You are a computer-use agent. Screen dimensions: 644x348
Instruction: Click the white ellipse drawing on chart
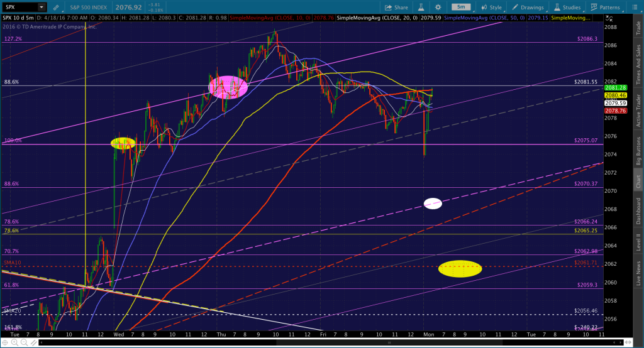pos(433,204)
